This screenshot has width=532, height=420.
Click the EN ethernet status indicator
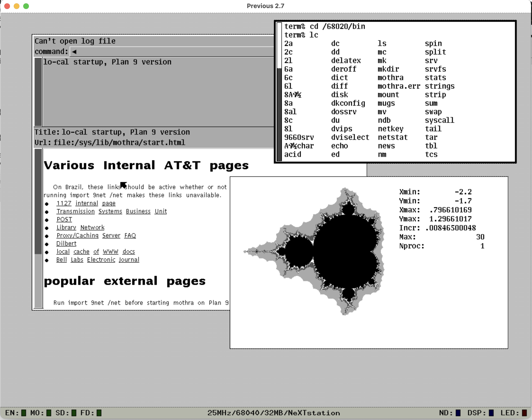point(24,413)
